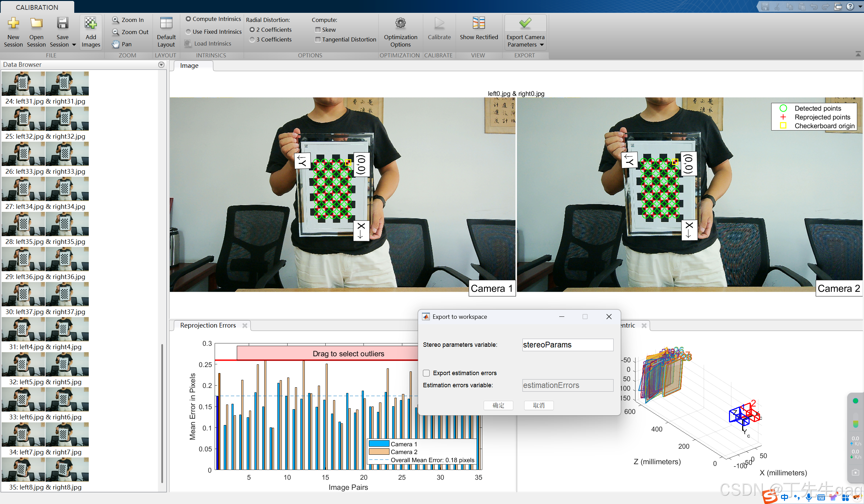Select 3 Coefficients radial distortion
864x504 pixels.
click(252, 40)
